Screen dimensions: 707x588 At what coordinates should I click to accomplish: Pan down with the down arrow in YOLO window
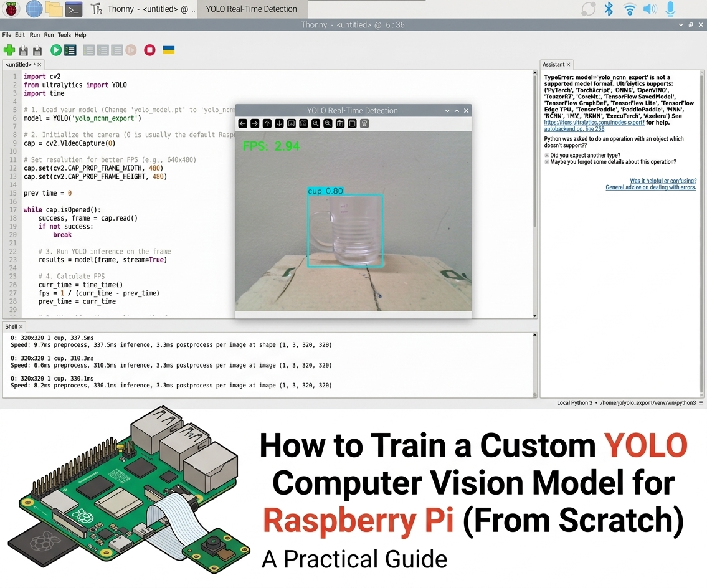point(279,123)
